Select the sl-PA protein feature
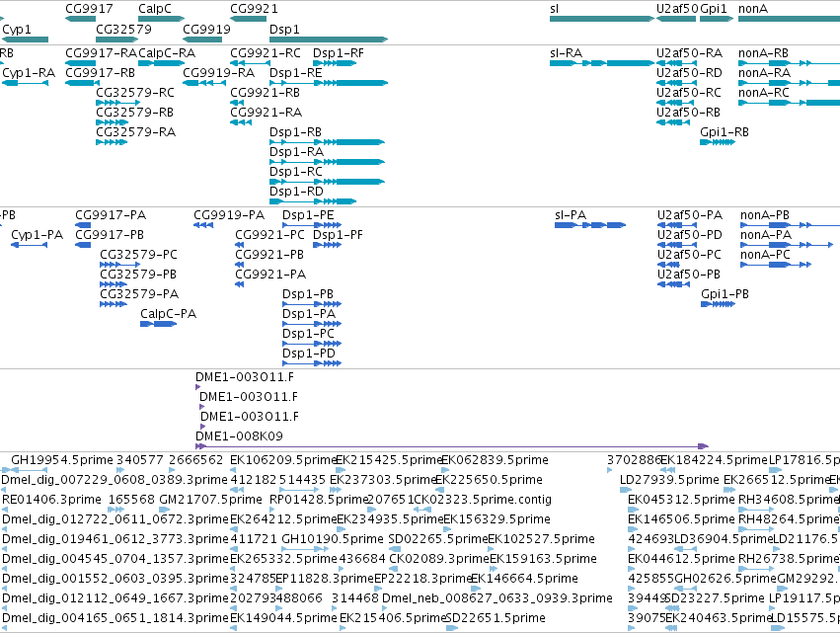840x633 pixels. pos(590,225)
